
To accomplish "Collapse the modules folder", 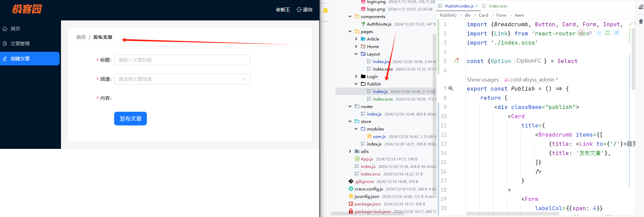I will [356, 129].
